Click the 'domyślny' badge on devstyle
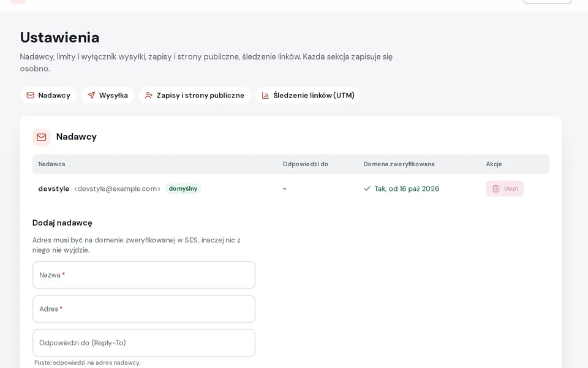 pos(183,188)
